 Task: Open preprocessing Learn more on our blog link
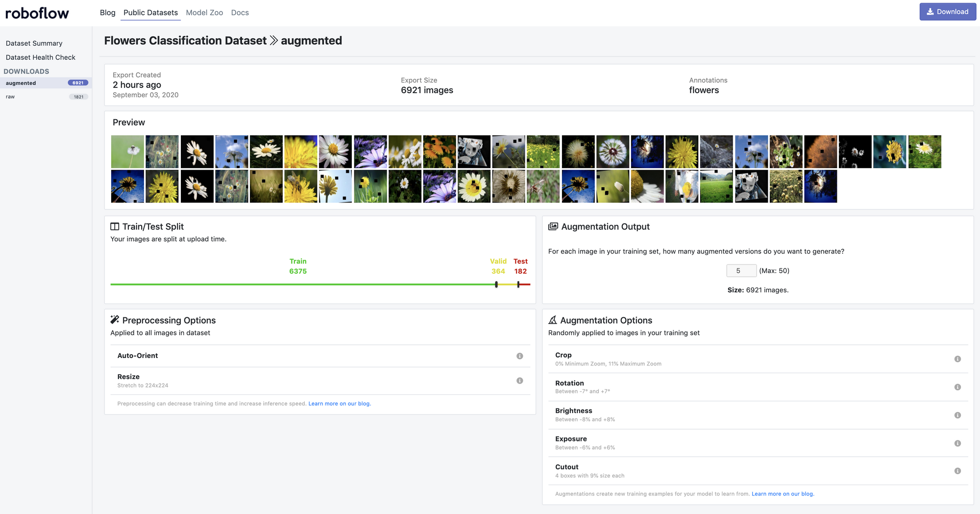(x=340, y=404)
